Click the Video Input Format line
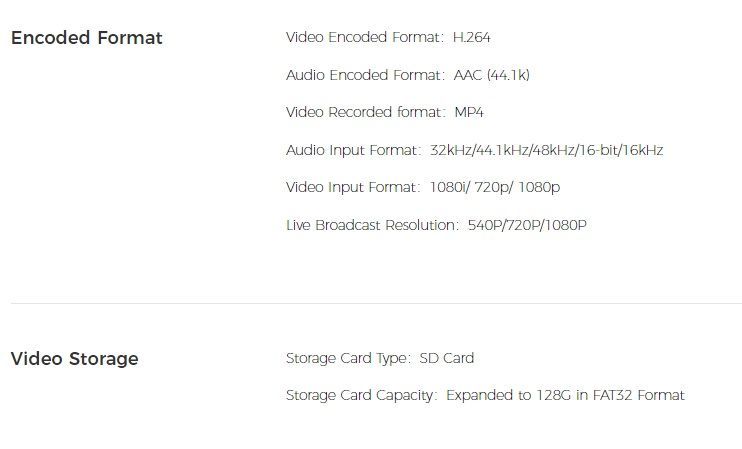This screenshot has width=742, height=449. coord(423,187)
